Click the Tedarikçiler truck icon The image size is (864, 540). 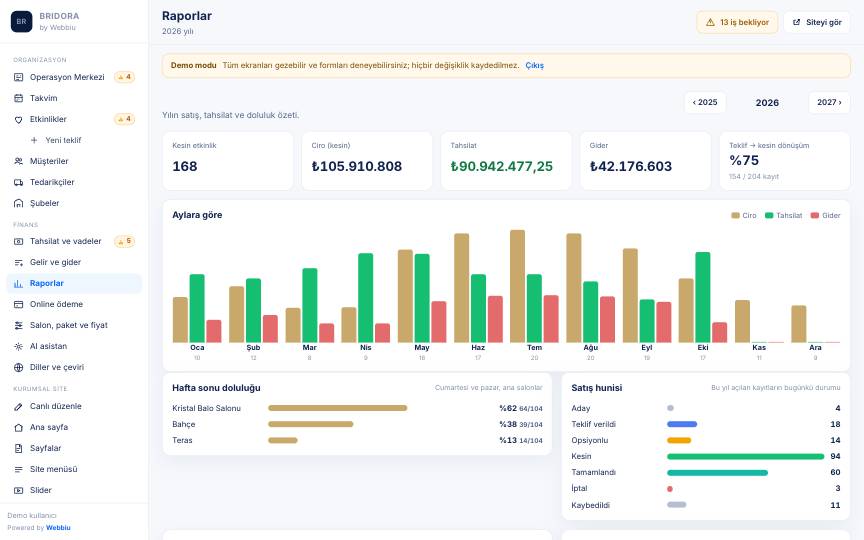point(18,182)
